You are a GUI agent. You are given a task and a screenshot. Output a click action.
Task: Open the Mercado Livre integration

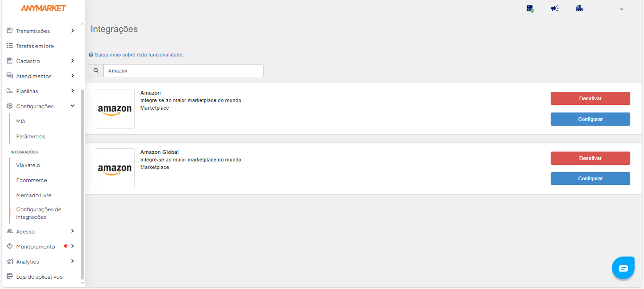(34, 195)
